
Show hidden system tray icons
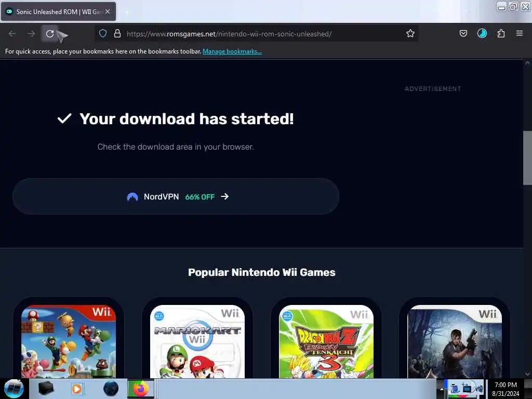coord(442,389)
